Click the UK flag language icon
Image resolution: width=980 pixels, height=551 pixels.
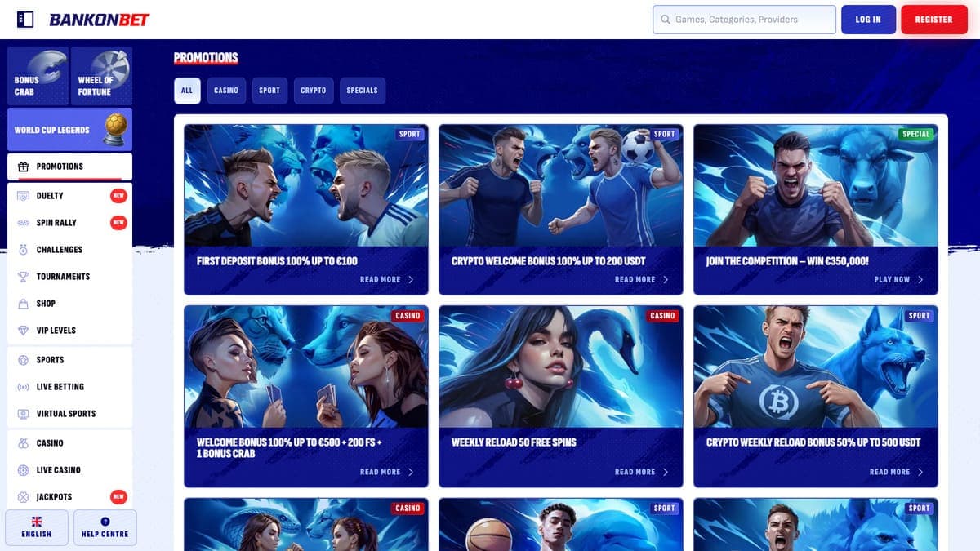(x=36, y=521)
